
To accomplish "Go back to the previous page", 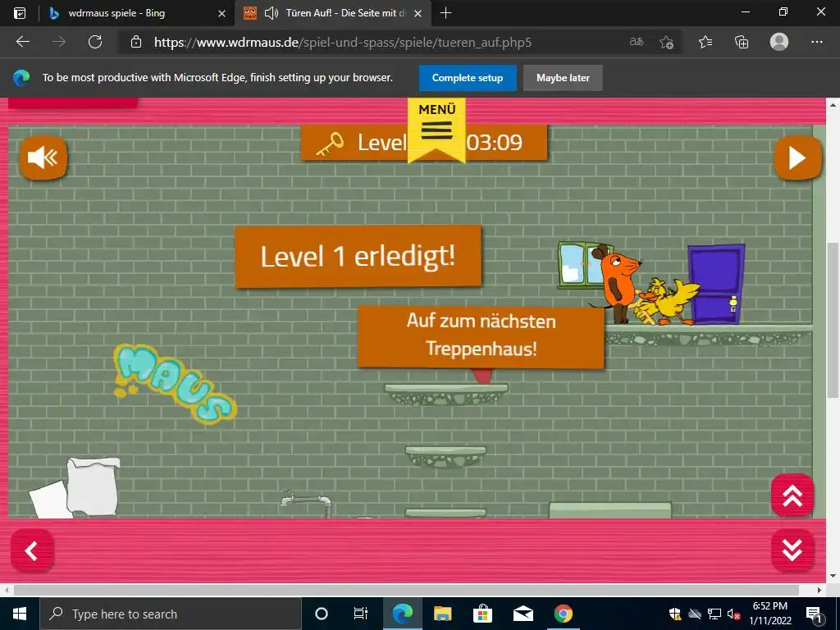I will pos(23,42).
